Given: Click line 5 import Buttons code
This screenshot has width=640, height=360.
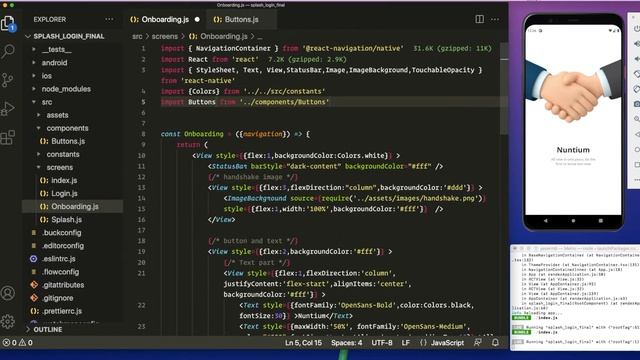Looking at the screenshot, I should tap(244, 102).
